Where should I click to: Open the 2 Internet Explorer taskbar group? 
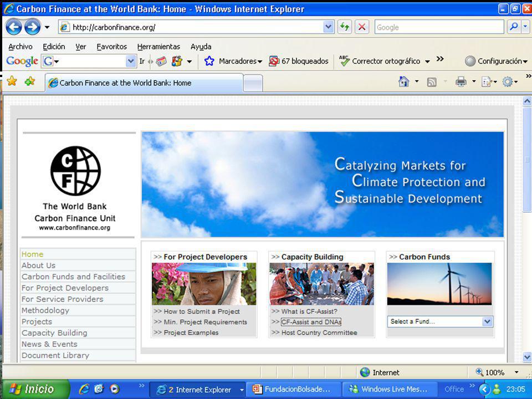[197, 390]
